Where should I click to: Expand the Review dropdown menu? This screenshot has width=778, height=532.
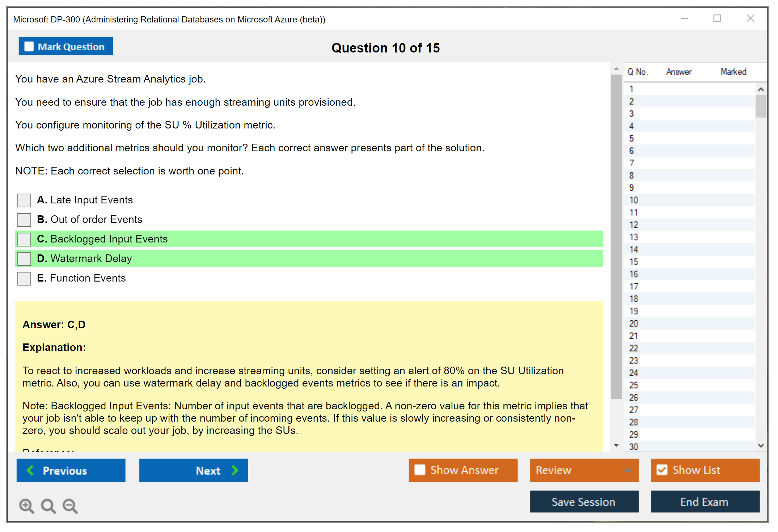pyautogui.click(x=628, y=470)
